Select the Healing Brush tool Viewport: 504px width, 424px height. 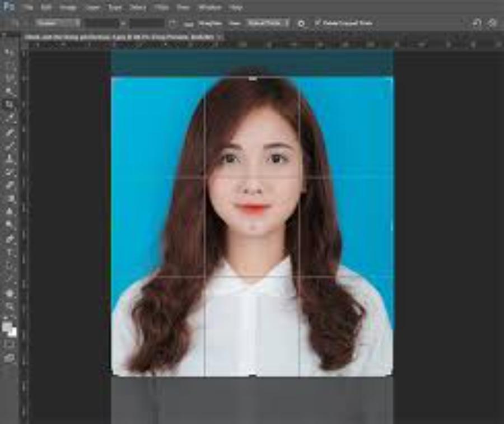click(x=10, y=132)
